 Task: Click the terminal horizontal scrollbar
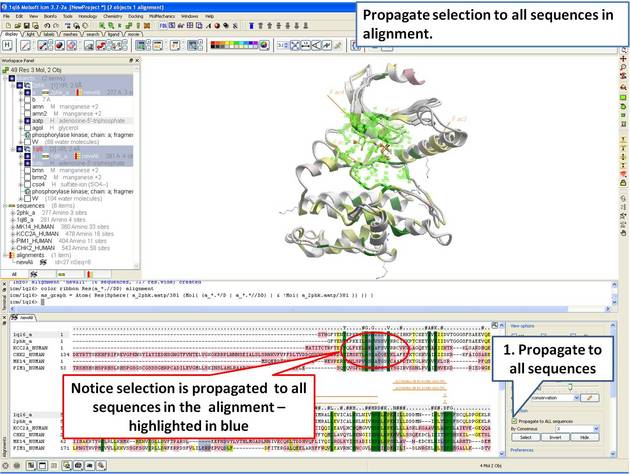(289, 309)
